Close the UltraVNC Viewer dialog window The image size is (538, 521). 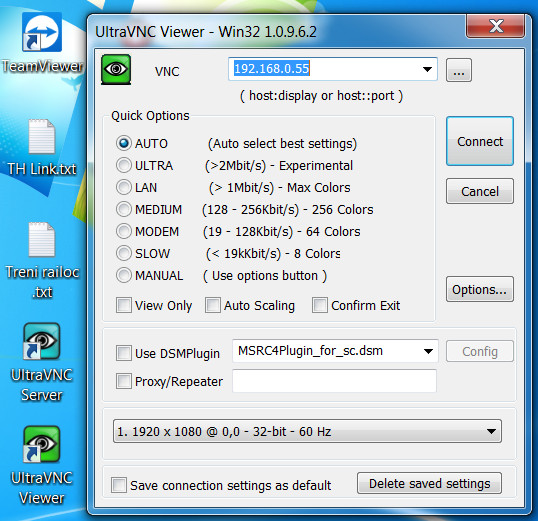click(x=495, y=26)
